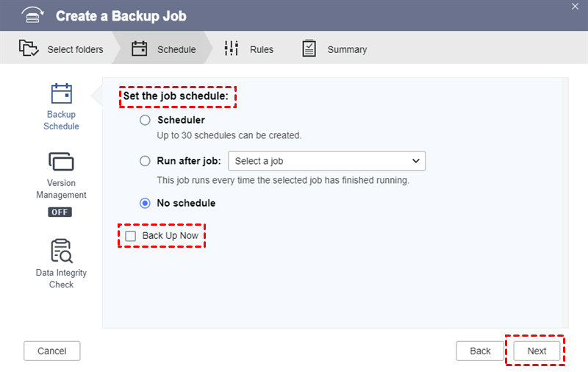Click the Select folders step icon
This screenshot has height=372, width=588.
(29, 49)
